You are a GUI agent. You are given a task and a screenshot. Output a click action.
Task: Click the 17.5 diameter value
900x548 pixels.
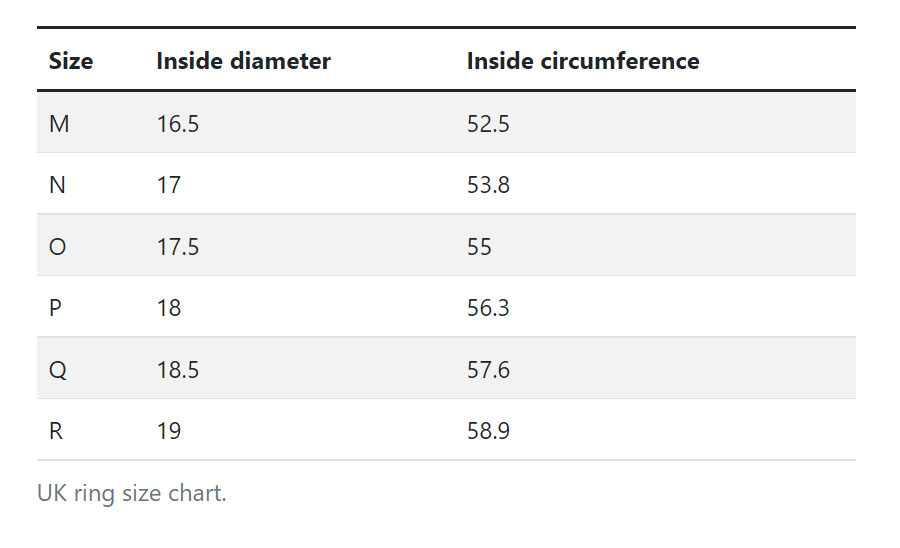pyautogui.click(x=178, y=246)
